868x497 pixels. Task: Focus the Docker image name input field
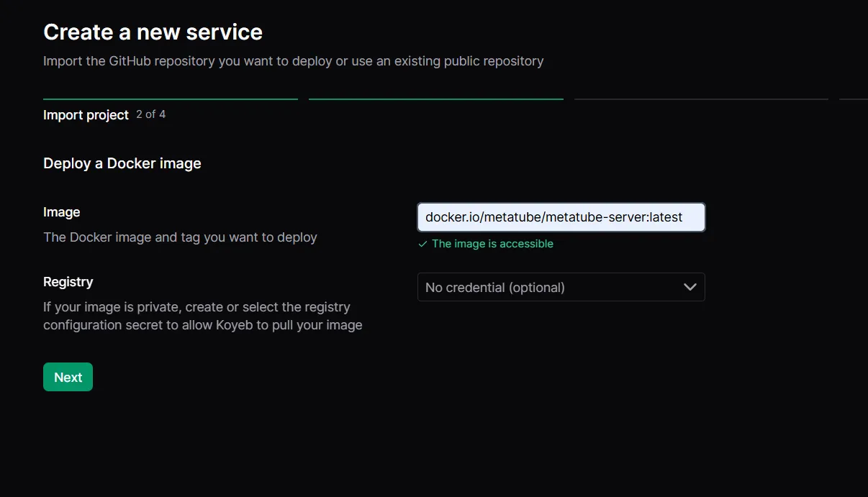pyautogui.click(x=561, y=217)
